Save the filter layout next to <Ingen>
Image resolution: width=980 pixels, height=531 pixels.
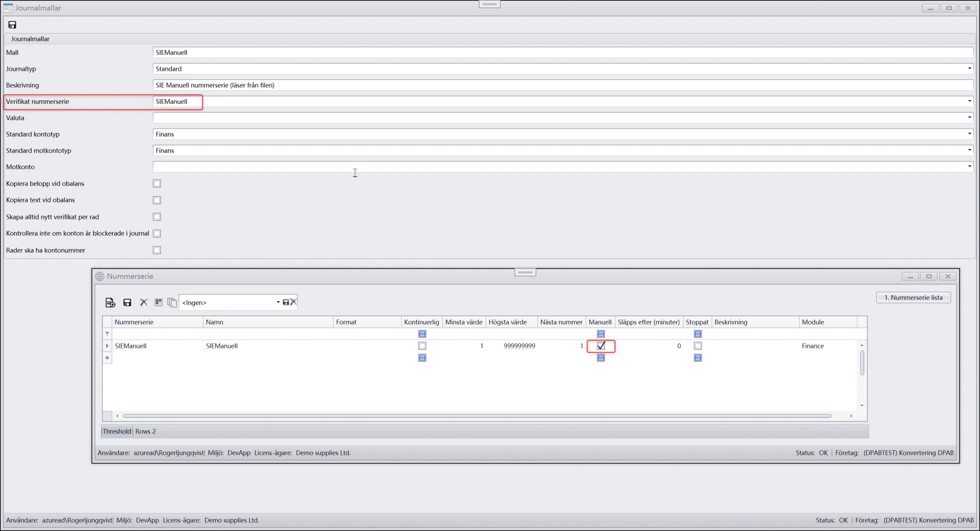pos(286,302)
